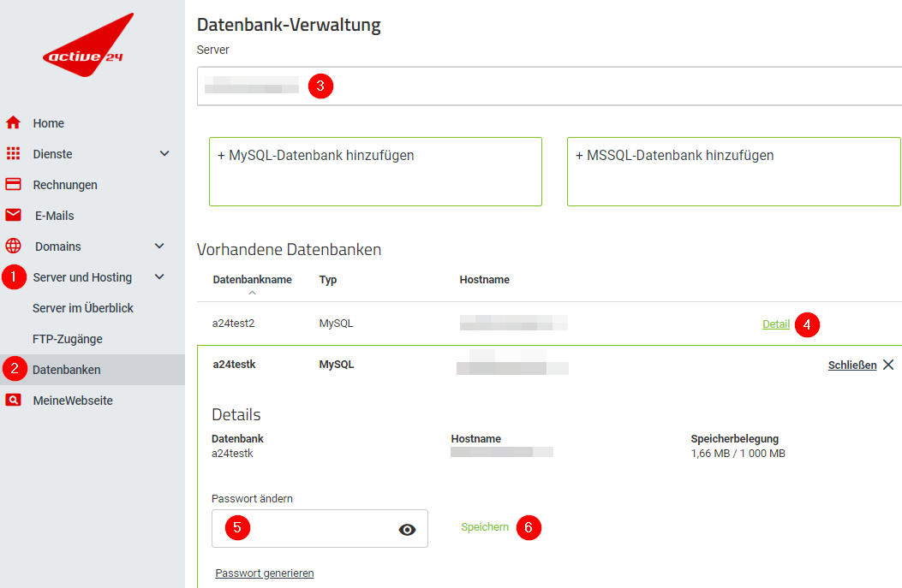Expand the Dienste menu chevron

click(x=164, y=154)
